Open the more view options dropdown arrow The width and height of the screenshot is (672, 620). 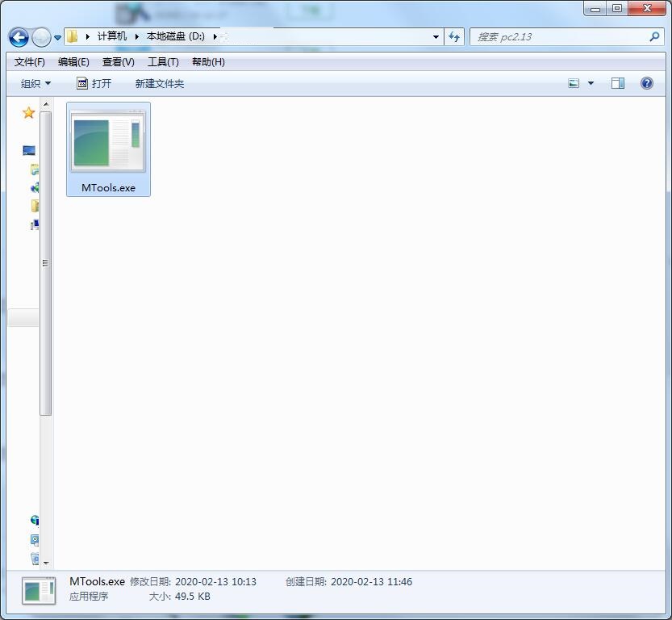coord(591,83)
